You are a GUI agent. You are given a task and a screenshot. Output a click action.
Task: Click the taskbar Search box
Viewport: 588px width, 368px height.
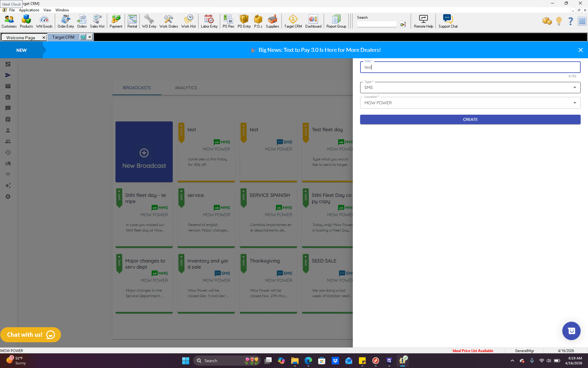(x=227, y=361)
